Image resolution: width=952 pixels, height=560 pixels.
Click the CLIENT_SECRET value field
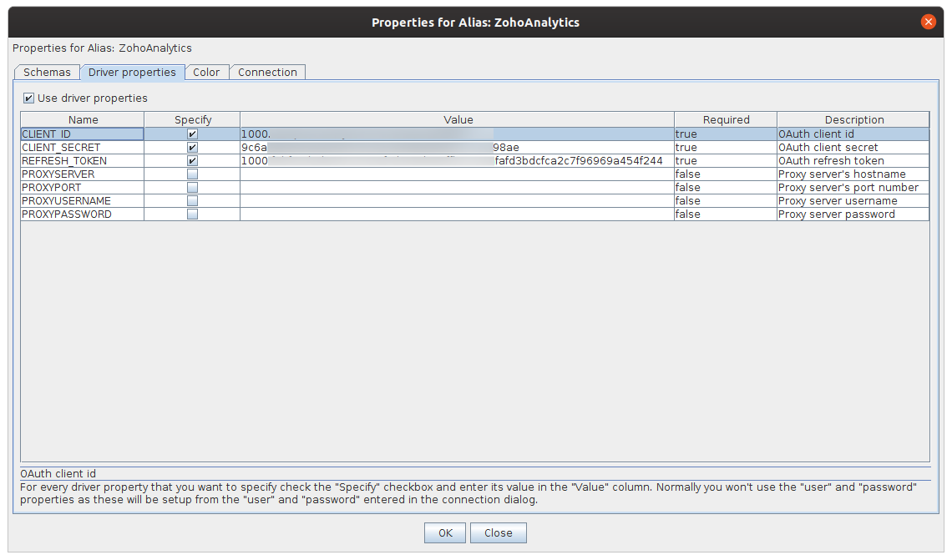coord(457,148)
